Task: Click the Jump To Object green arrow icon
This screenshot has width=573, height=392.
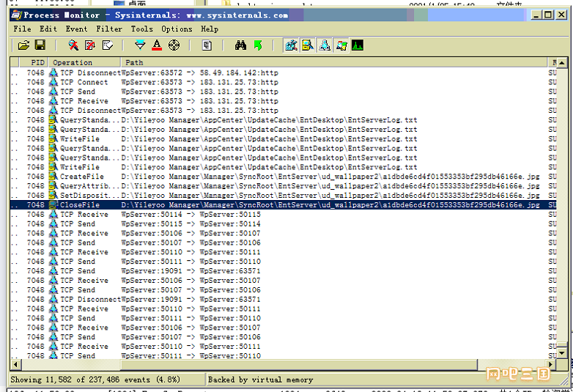Action: pyautogui.click(x=258, y=45)
